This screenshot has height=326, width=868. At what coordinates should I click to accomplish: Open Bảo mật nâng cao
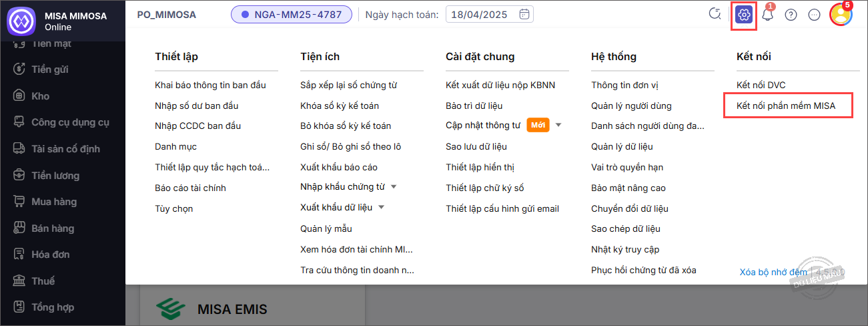628,188
